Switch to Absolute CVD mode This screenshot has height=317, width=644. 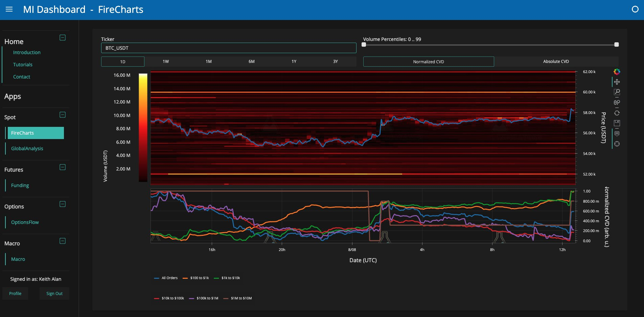point(556,62)
